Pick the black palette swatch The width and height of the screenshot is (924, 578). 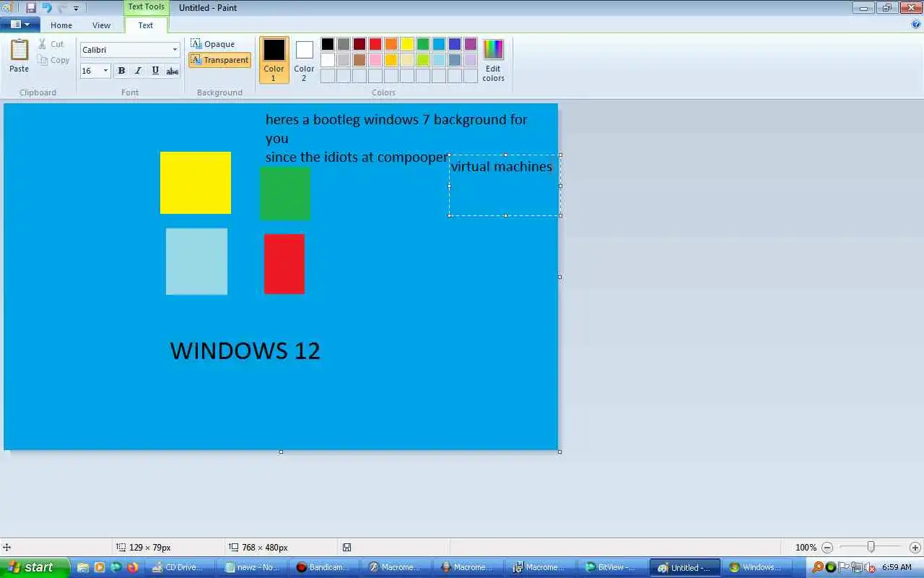(x=328, y=44)
